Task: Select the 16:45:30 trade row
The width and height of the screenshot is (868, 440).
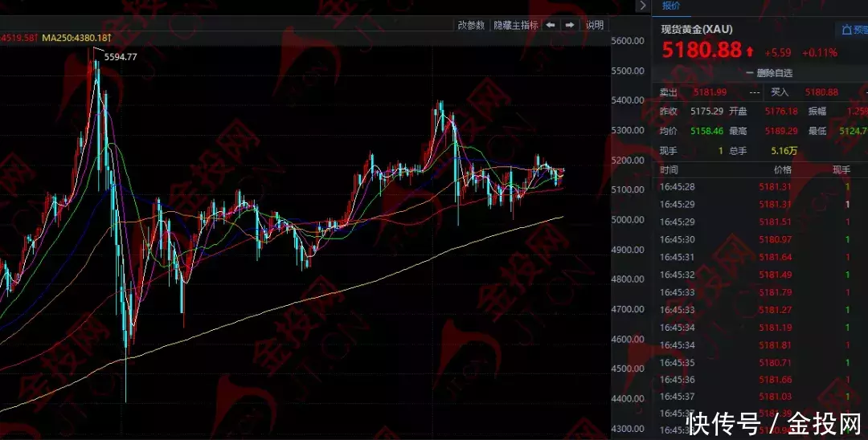Action: pyautogui.click(x=677, y=239)
